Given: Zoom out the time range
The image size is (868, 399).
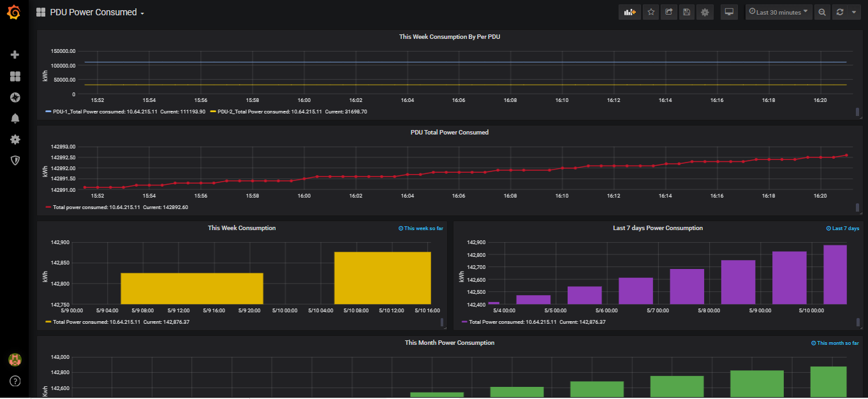Looking at the screenshot, I should [x=822, y=12].
